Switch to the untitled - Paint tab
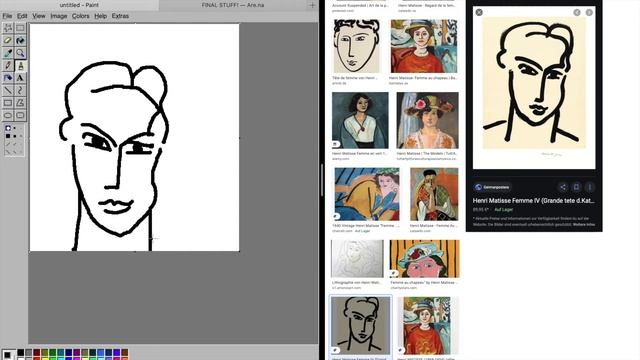This screenshot has width=640, height=360. point(79,5)
